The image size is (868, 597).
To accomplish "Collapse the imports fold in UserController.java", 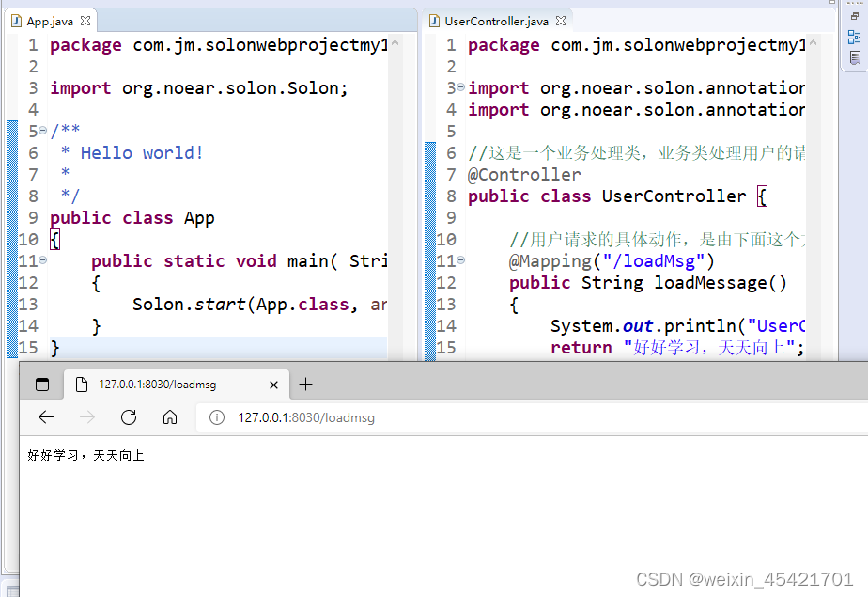I will point(461,87).
